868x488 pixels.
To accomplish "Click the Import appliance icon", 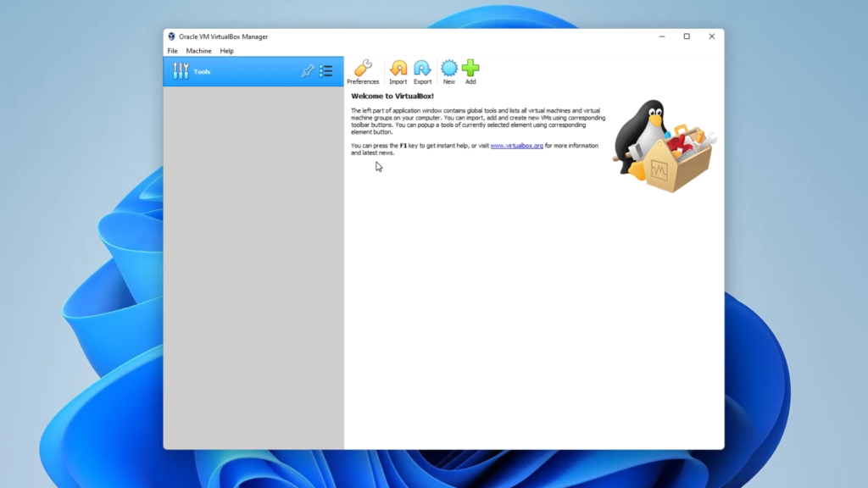I will (x=398, y=72).
